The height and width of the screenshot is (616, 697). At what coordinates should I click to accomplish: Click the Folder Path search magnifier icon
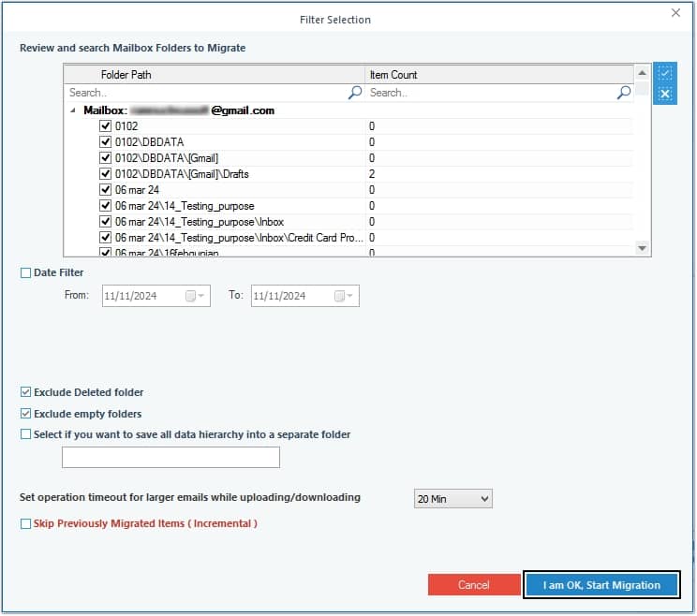coord(355,93)
